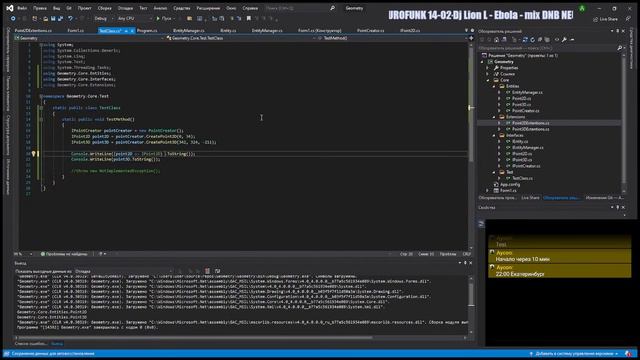Click the sync with active document icon
Image resolution: width=640 pixels, height=360 pixels.
click(x=525, y=40)
